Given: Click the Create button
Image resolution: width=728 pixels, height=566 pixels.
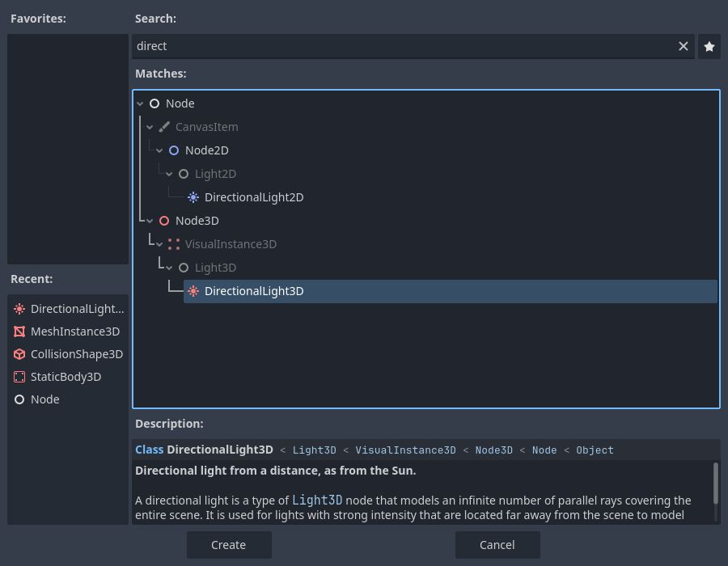Looking at the screenshot, I should coord(229,544).
